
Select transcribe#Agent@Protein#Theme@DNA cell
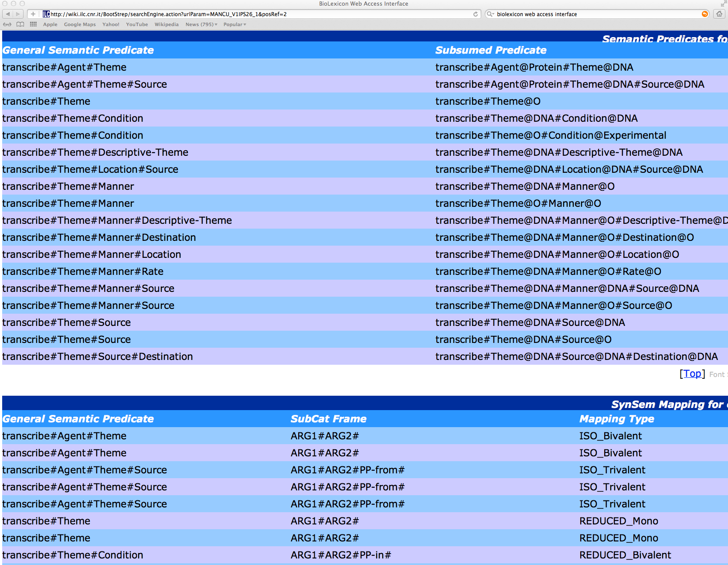click(534, 67)
